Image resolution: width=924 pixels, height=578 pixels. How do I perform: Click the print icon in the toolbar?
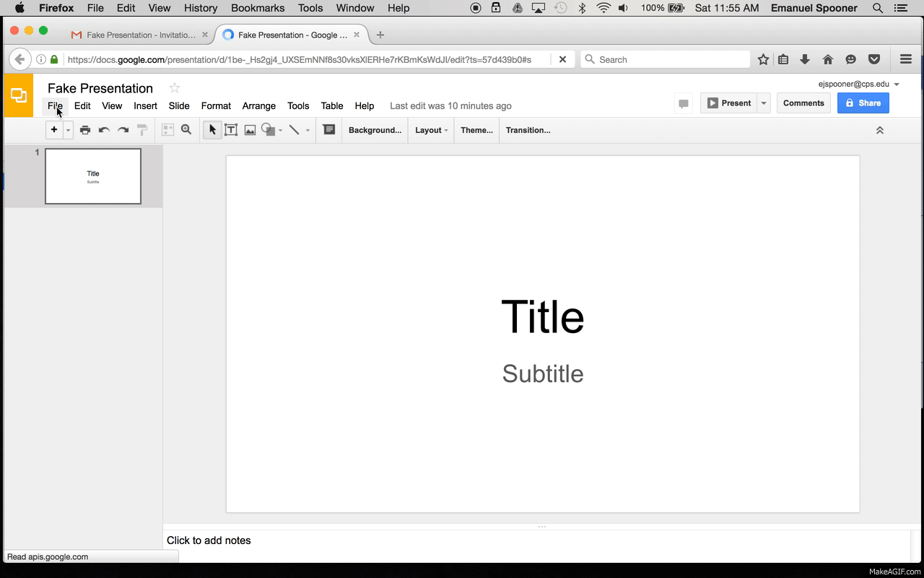[x=85, y=130]
